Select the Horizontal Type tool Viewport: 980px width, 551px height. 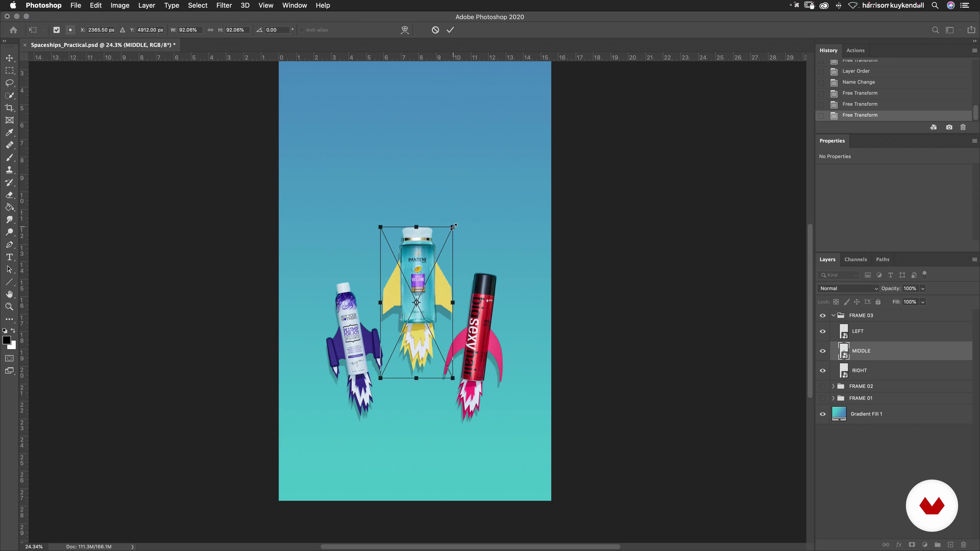pos(9,257)
